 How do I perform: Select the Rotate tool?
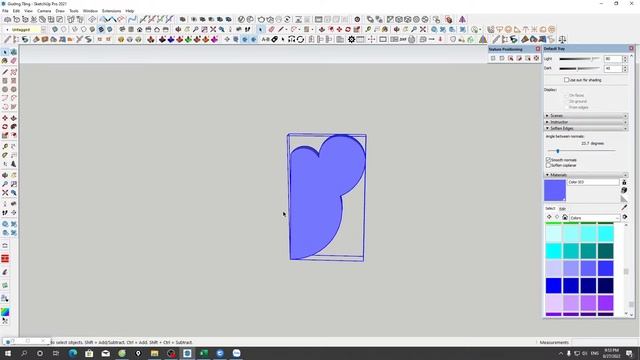coord(5,127)
